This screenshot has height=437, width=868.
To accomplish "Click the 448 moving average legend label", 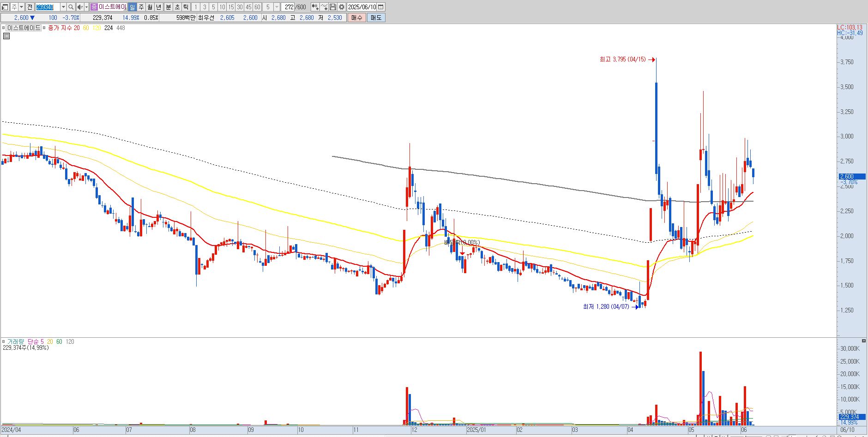I will (121, 28).
